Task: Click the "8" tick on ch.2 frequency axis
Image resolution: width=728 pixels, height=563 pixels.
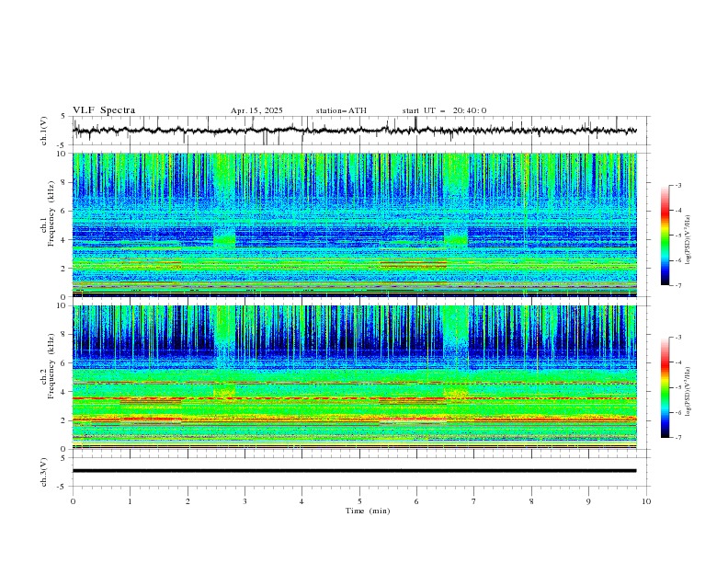Action: point(64,335)
